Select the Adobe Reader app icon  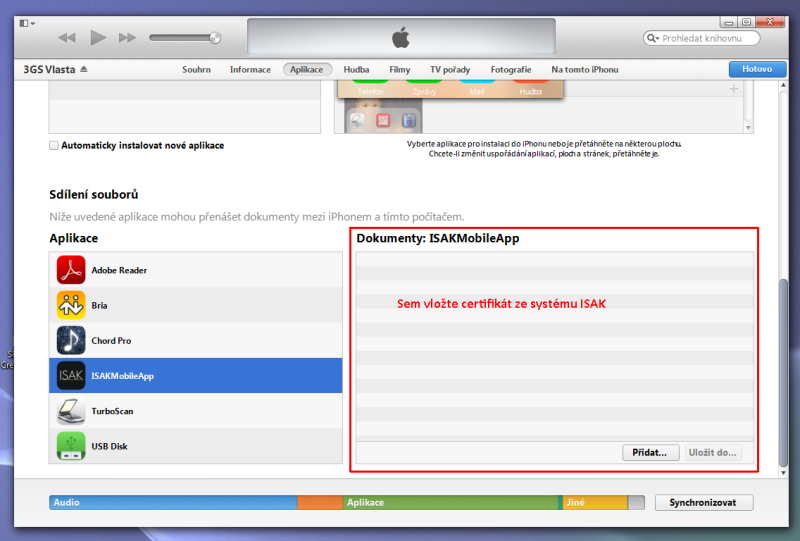(71, 270)
